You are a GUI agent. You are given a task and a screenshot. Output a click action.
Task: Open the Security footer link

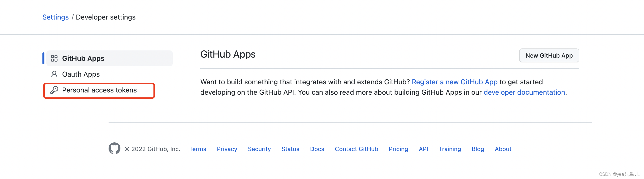click(x=259, y=149)
